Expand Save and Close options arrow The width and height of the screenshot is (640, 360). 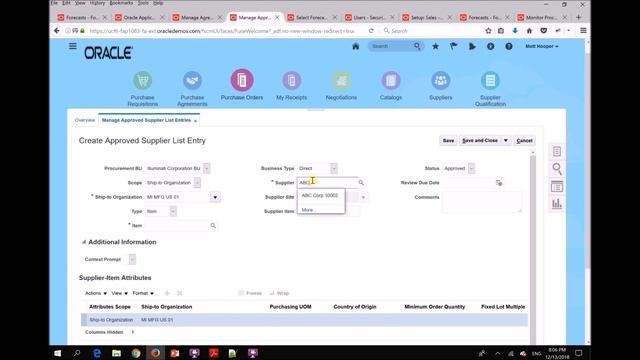[x=506, y=141]
